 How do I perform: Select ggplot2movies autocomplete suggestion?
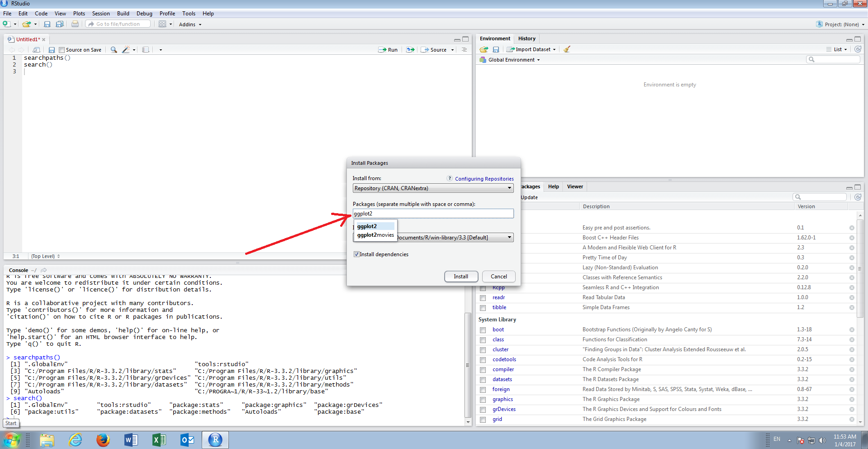coord(375,235)
